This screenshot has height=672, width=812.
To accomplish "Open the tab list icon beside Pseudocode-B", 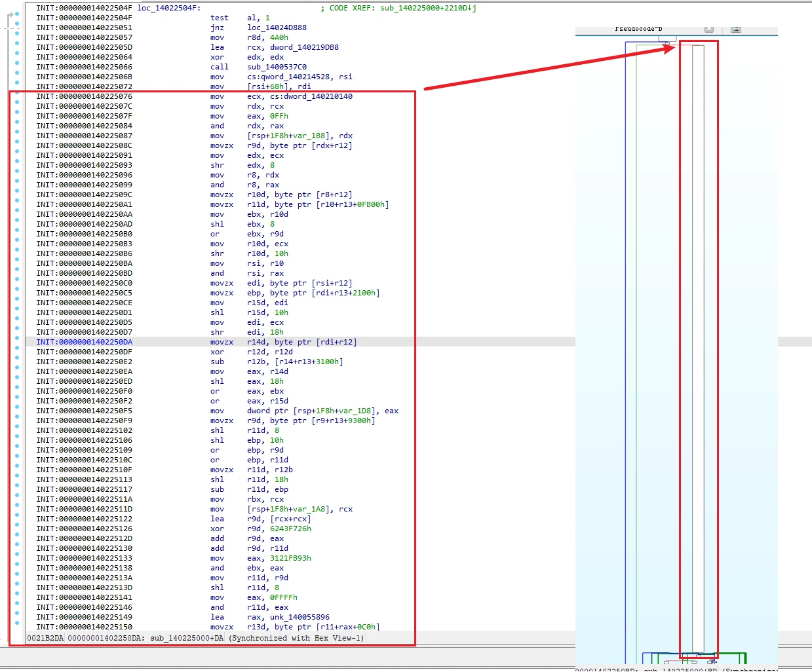I will pyautogui.click(x=735, y=29).
